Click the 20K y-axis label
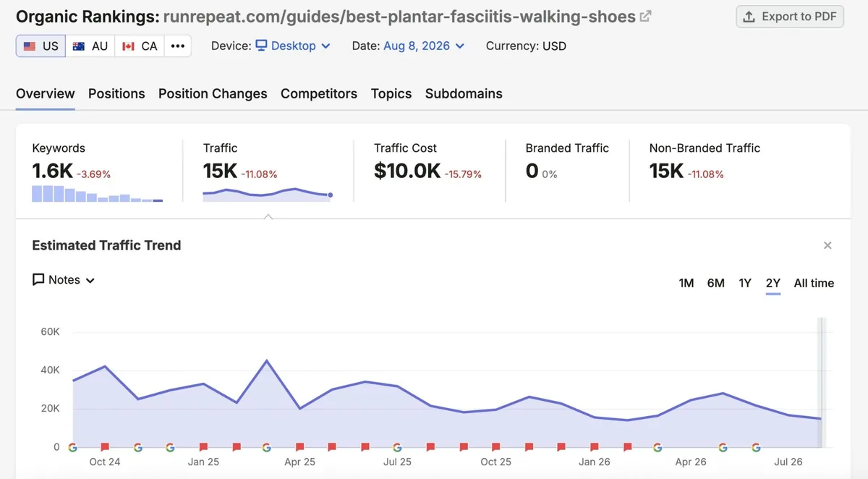The image size is (868, 479). (x=50, y=408)
